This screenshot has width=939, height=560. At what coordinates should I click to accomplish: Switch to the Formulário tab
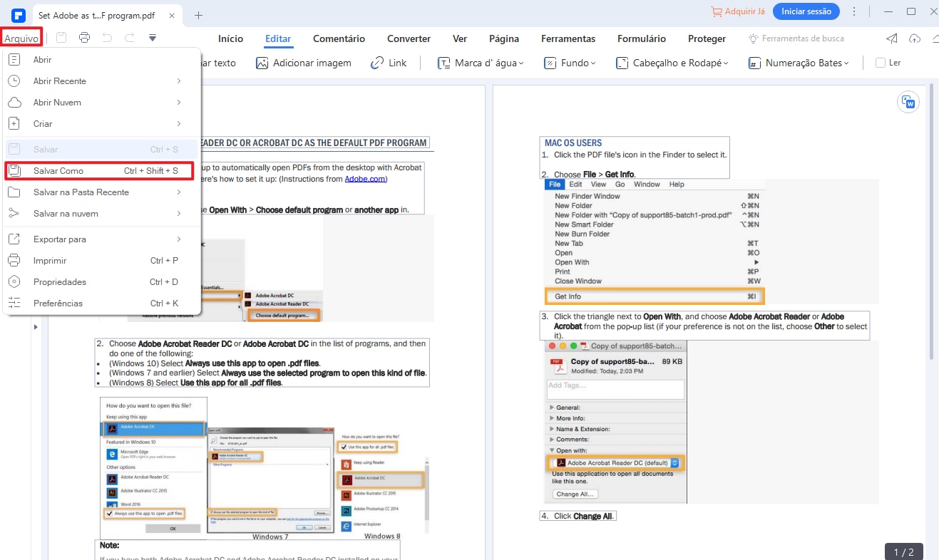pyautogui.click(x=642, y=39)
